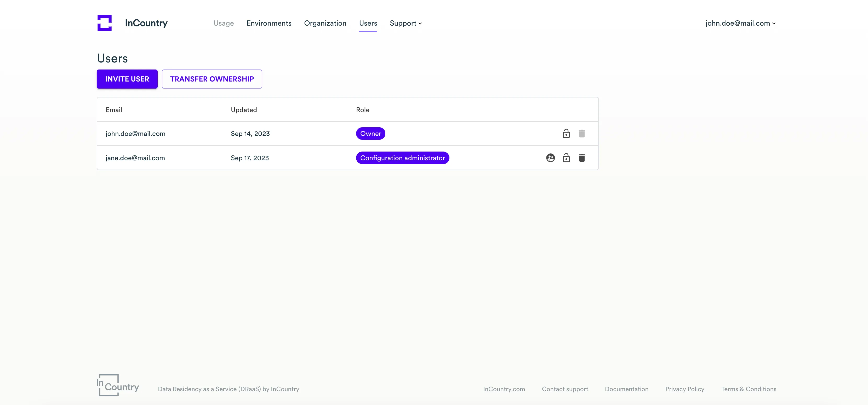Click the gray InCountry footer logo

pyautogui.click(x=118, y=385)
